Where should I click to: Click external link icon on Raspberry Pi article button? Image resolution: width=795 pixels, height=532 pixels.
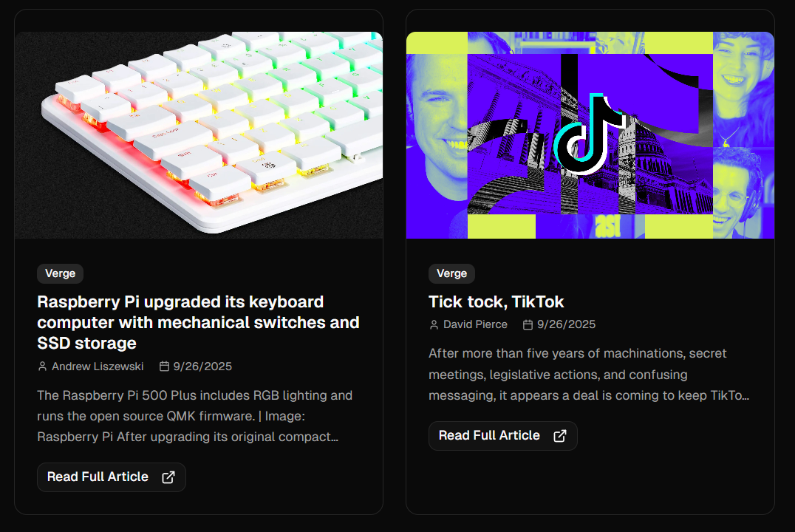click(x=168, y=477)
